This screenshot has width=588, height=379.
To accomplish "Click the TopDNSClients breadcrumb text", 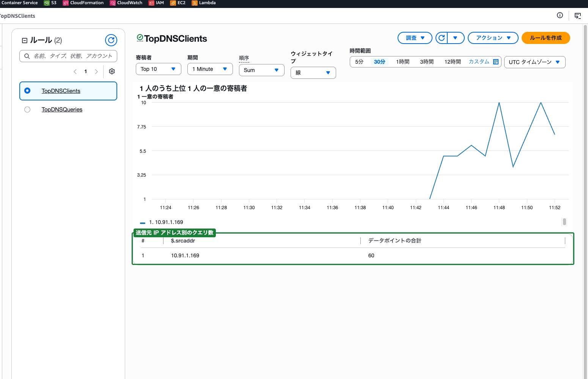I will [x=17, y=16].
